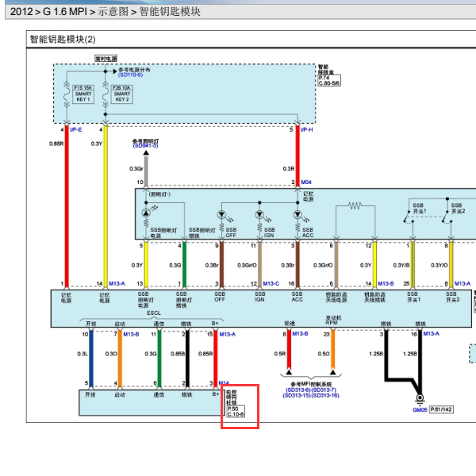The image size is (476, 476).
Task: Click the 0.5R wire label
Action: pyautogui.click(x=280, y=354)
